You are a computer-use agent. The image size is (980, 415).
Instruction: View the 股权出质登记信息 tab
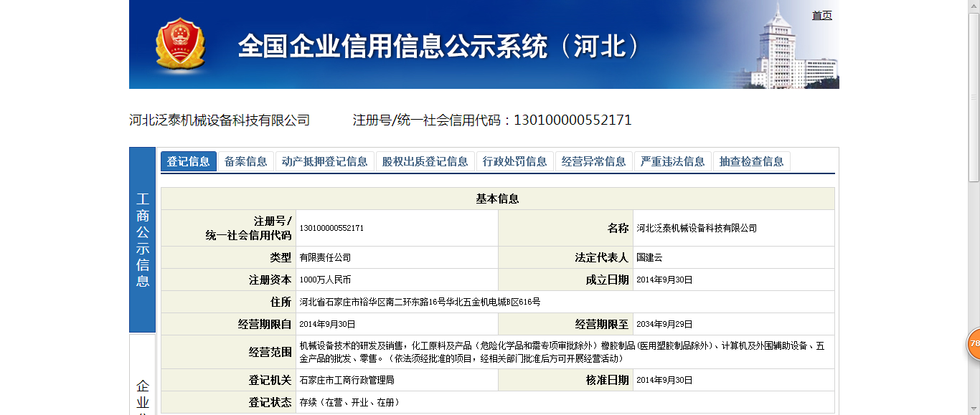[426, 161]
